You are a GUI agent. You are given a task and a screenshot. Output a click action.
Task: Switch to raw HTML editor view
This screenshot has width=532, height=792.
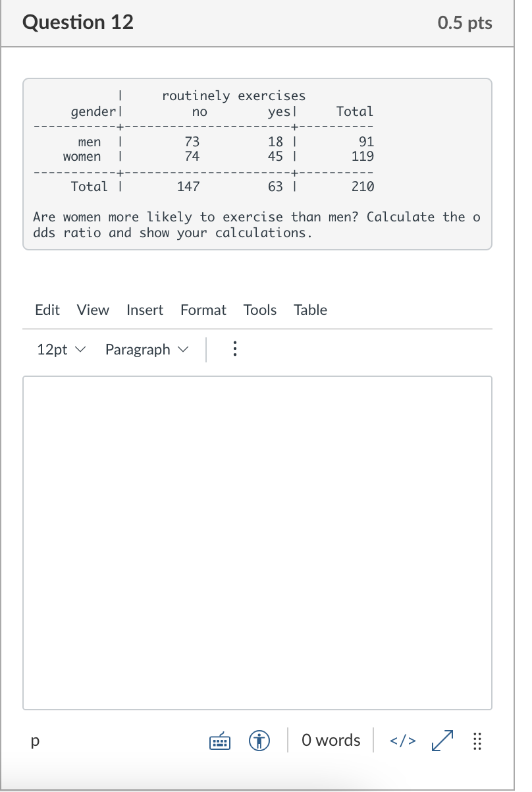tap(403, 740)
